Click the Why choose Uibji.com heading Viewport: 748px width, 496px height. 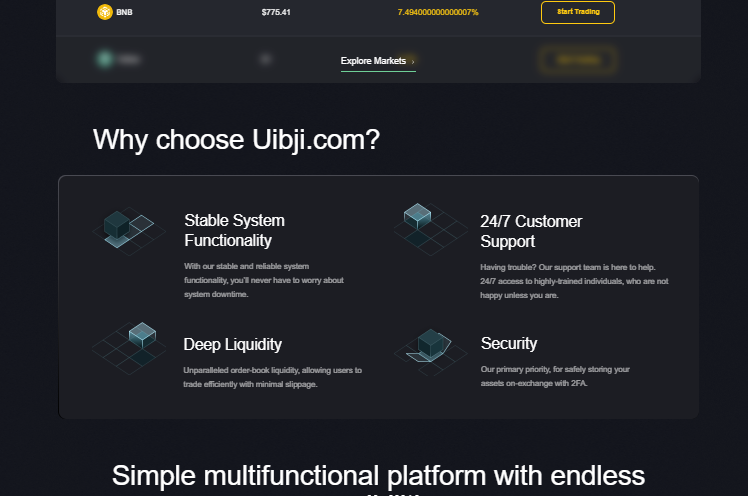[236, 140]
